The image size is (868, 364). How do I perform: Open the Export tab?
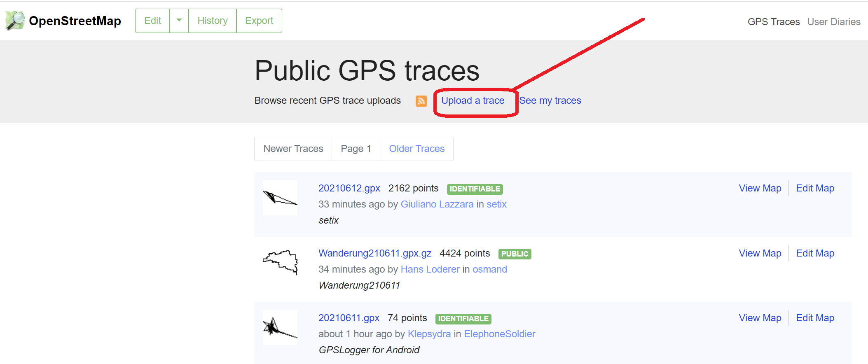point(259,21)
